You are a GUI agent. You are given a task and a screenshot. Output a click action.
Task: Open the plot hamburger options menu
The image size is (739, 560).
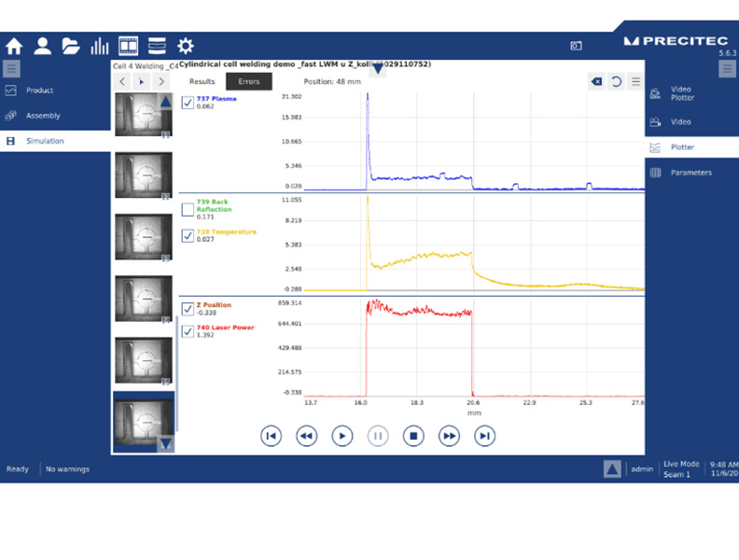pyautogui.click(x=635, y=82)
